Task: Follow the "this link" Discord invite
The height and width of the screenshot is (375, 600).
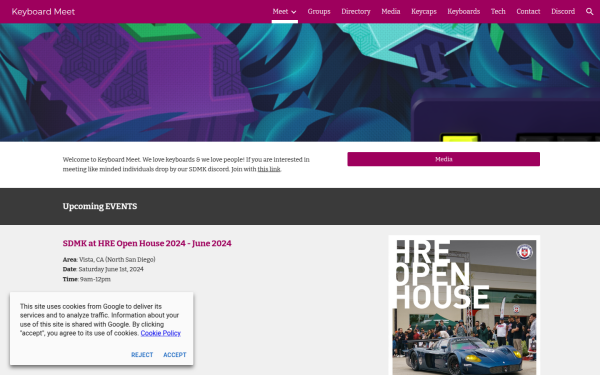Action: click(x=269, y=169)
